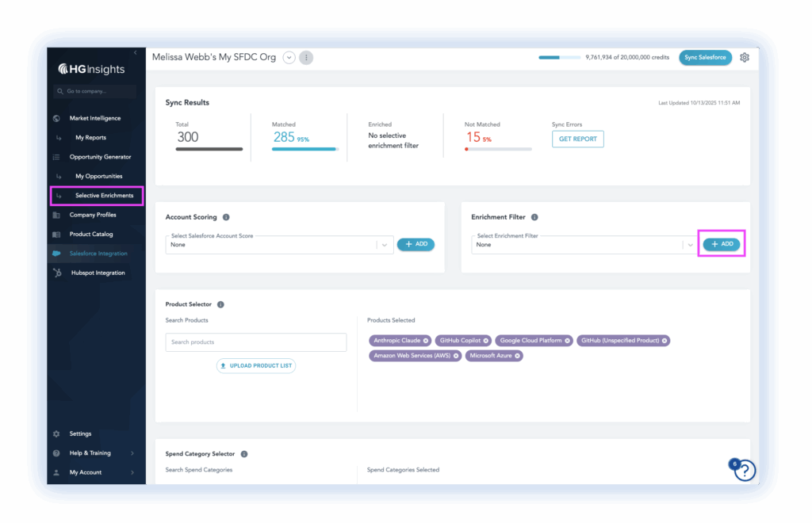
Task: Click the Hubspot Integration sprocket icon
Action: click(56, 273)
